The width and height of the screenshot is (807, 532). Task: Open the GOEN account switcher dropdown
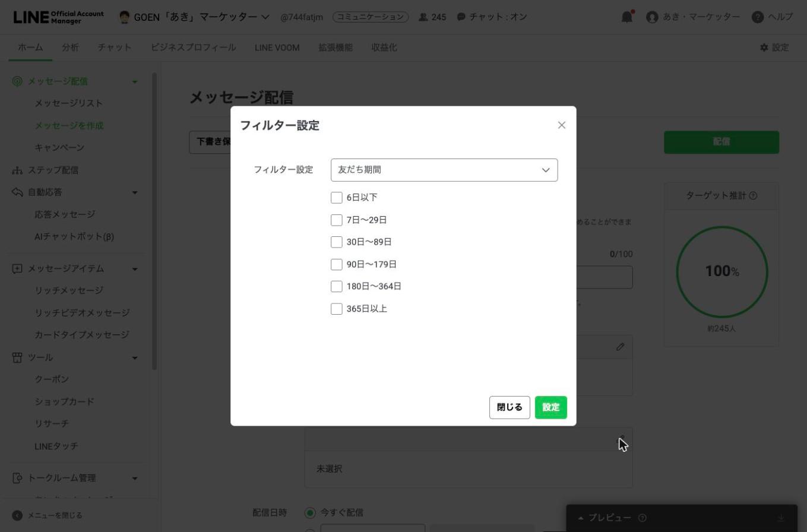[x=194, y=17]
